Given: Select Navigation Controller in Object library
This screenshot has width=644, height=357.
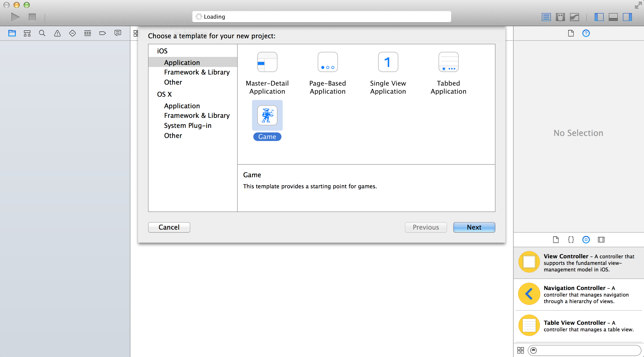Looking at the screenshot, I should tap(579, 294).
